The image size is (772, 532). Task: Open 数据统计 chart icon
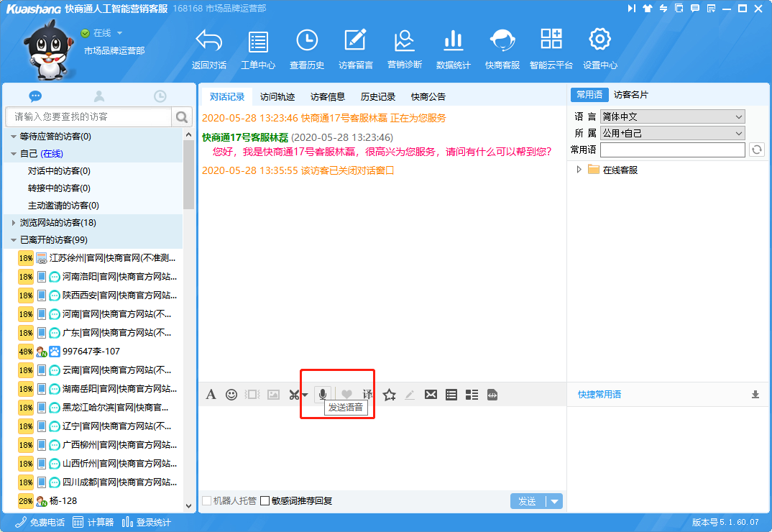point(453,49)
